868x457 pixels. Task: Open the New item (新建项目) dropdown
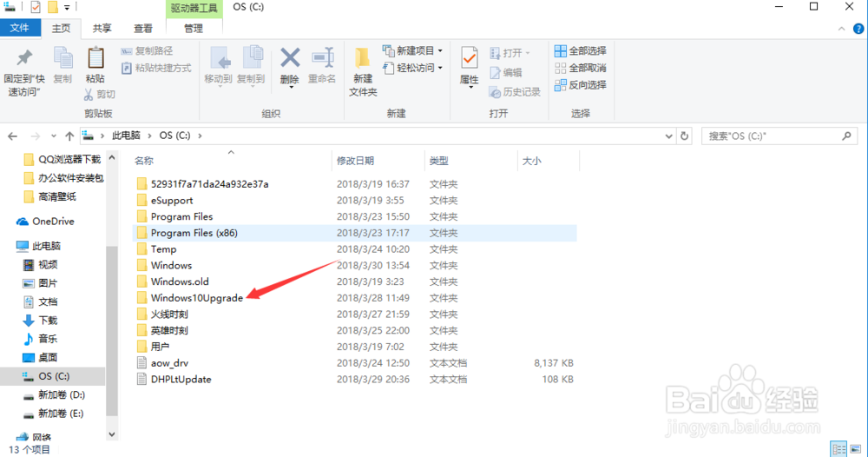tap(413, 51)
